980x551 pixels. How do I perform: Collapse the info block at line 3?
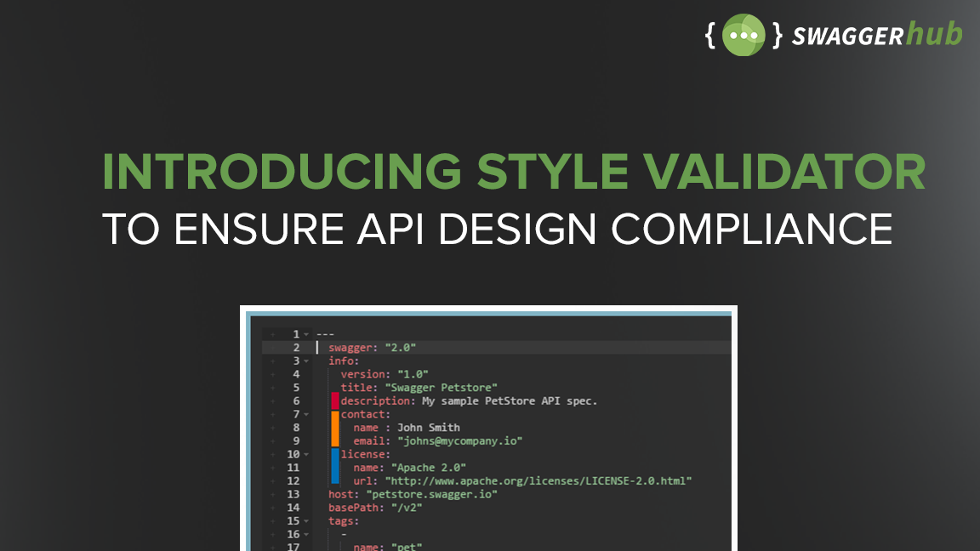(x=305, y=361)
